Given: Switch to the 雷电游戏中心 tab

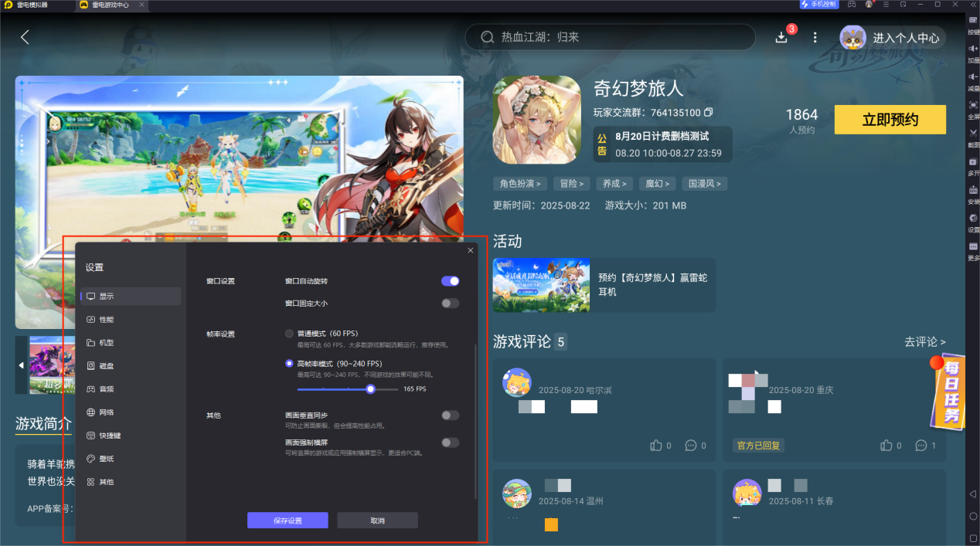Looking at the screenshot, I should pos(111,5).
